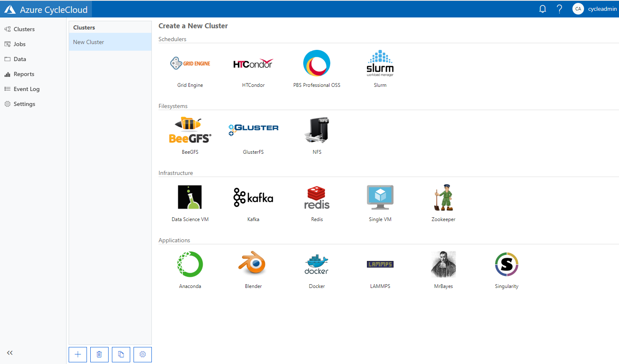Choose the MrBayes portrait icon
Image resolution: width=619 pixels, height=364 pixels.
point(443,264)
